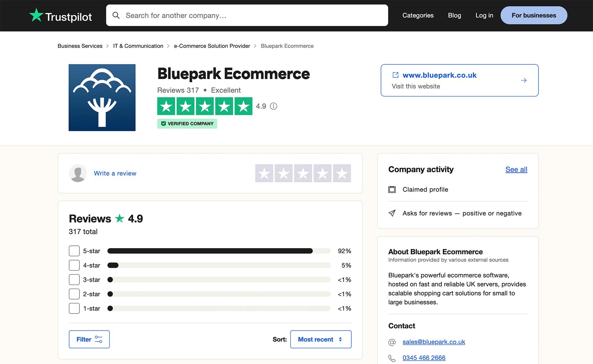Rate four stars in the review widget

tap(322, 173)
